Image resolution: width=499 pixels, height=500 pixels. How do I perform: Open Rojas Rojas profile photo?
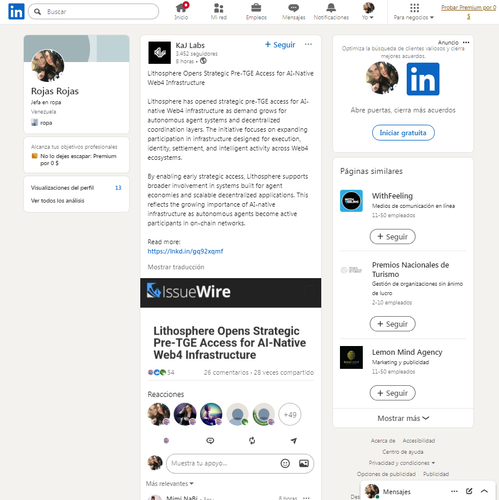[47, 65]
